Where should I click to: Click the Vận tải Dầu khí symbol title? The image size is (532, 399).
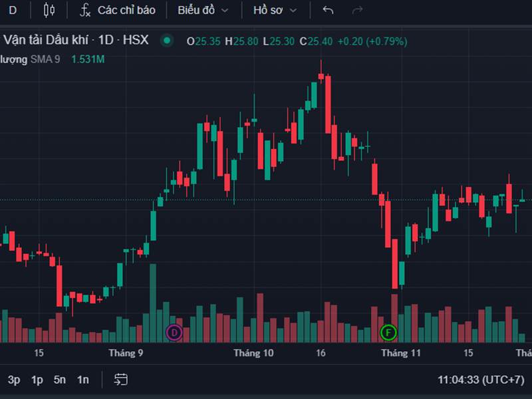point(47,41)
